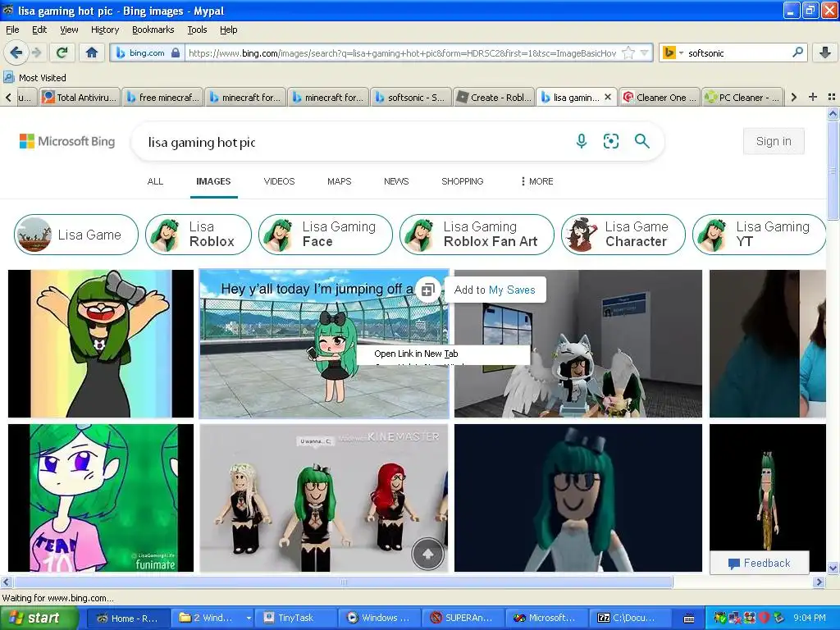
Task: Select the Lisa Game Character chip
Action: point(623,235)
